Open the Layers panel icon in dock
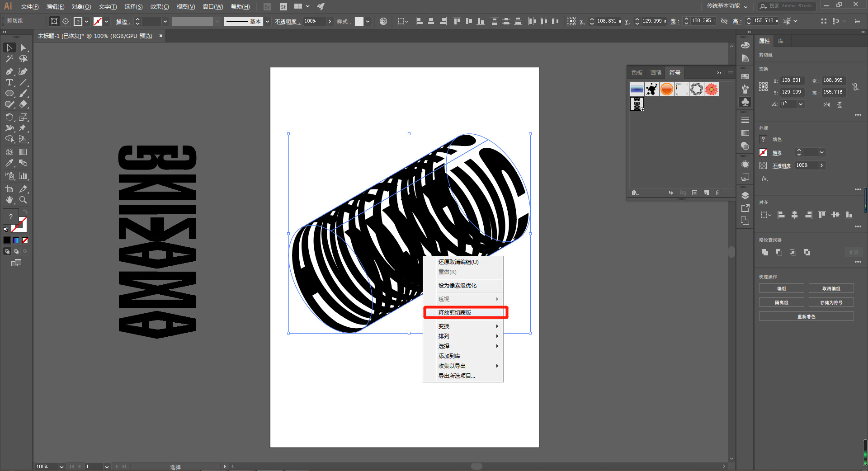The height and width of the screenshot is (471, 868). [745, 195]
